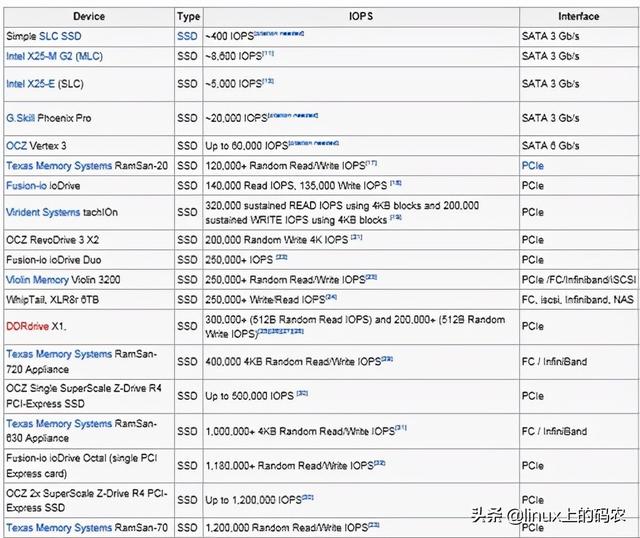640x538 pixels.
Task: Follow the G.Skill link
Action: click(x=20, y=118)
